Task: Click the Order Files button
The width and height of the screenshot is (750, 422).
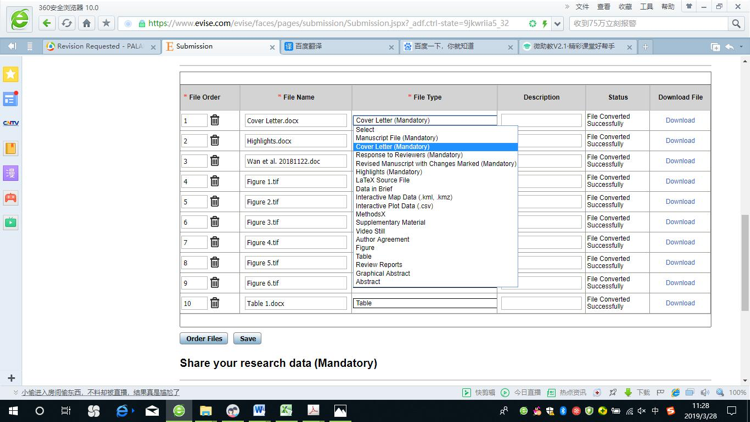Action: coord(204,339)
